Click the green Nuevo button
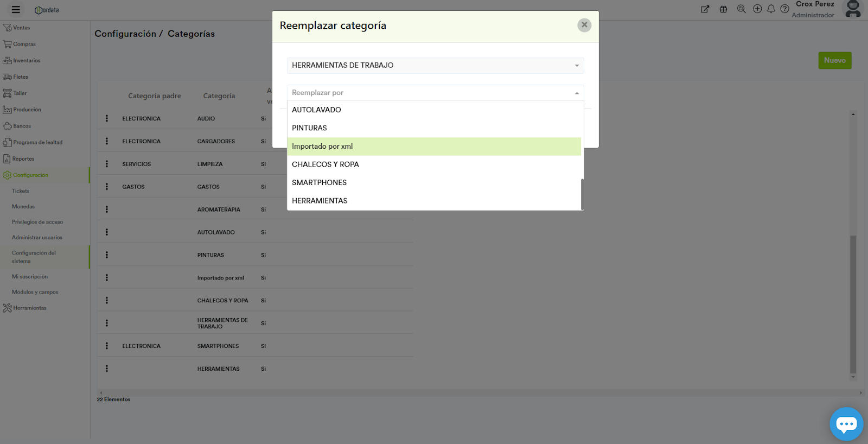Image resolution: width=868 pixels, height=444 pixels. (834, 60)
